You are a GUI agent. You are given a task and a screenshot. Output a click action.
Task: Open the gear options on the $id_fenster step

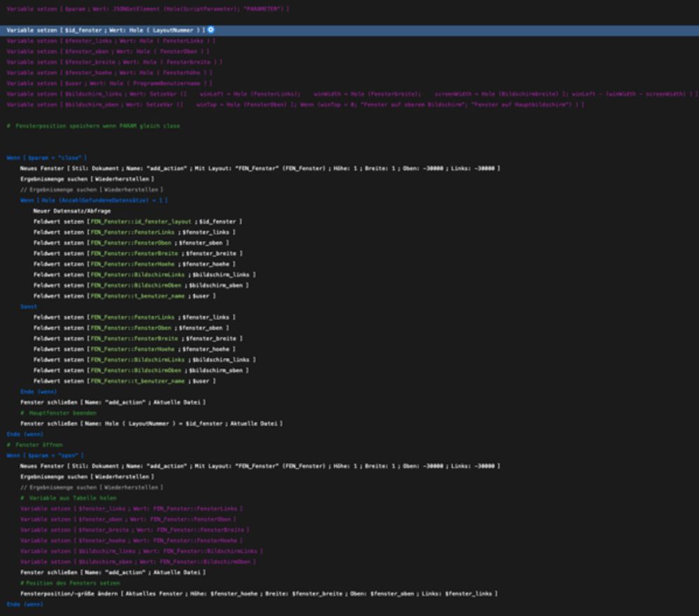[211, 30]
